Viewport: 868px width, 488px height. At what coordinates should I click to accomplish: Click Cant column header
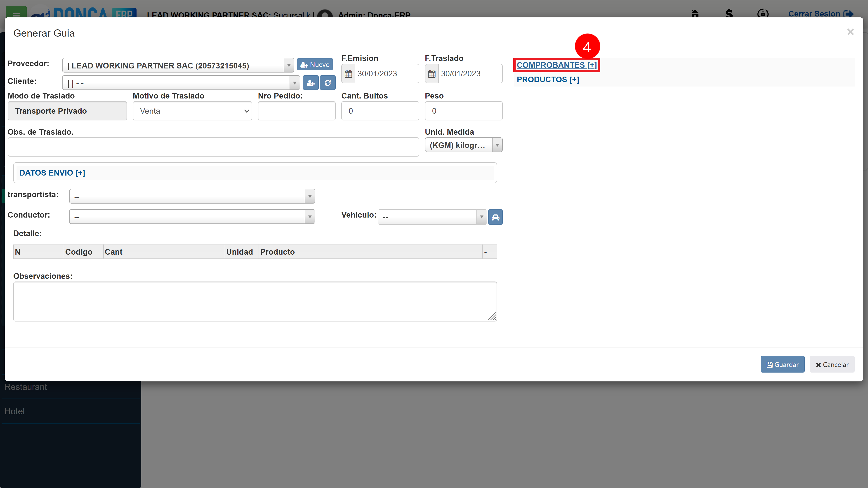[x=164, y=252]
